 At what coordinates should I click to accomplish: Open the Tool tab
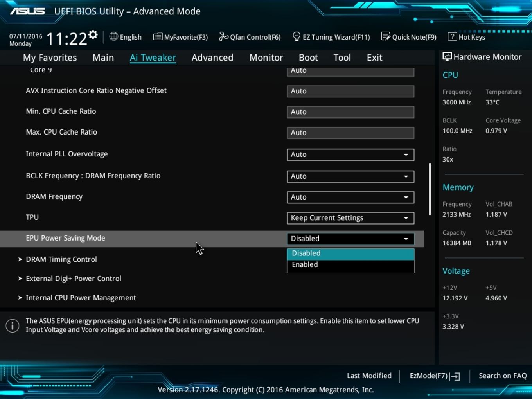coord(342,58)
